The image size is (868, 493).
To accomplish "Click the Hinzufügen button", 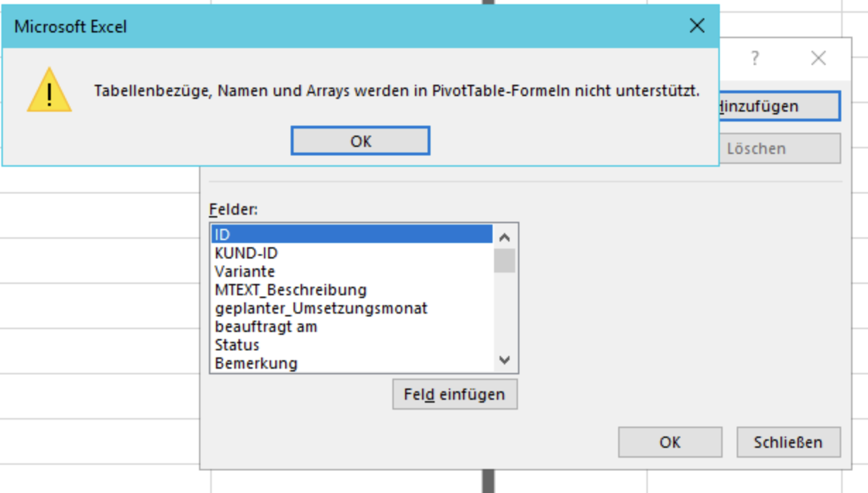I will coord(779,106).
